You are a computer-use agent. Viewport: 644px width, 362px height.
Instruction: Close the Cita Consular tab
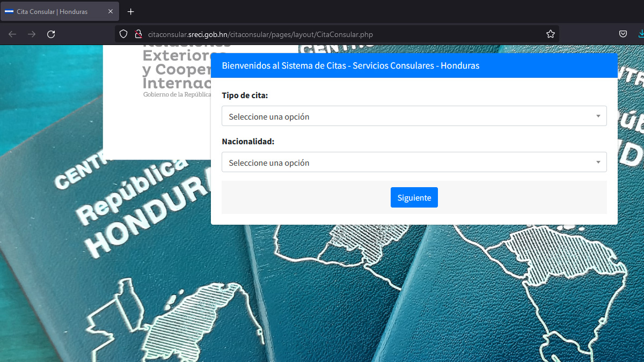111,11
